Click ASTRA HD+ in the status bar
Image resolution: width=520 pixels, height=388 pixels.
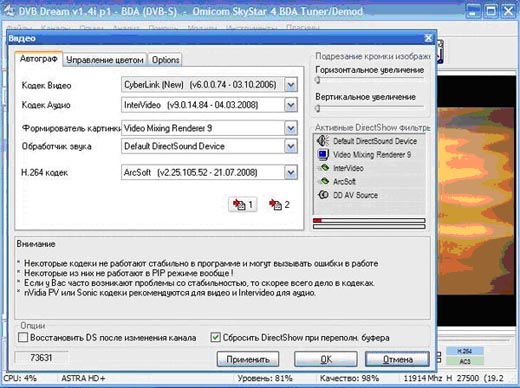83,378
